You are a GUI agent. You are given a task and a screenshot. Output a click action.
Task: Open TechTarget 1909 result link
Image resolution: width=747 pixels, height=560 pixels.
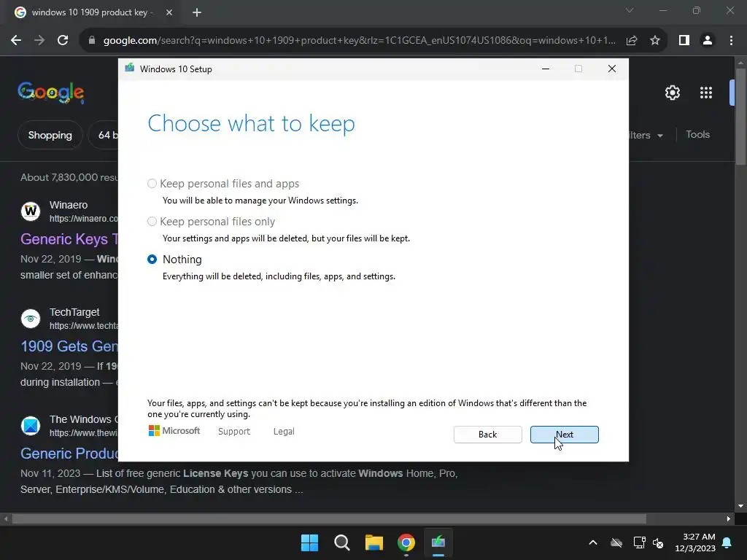69,346
